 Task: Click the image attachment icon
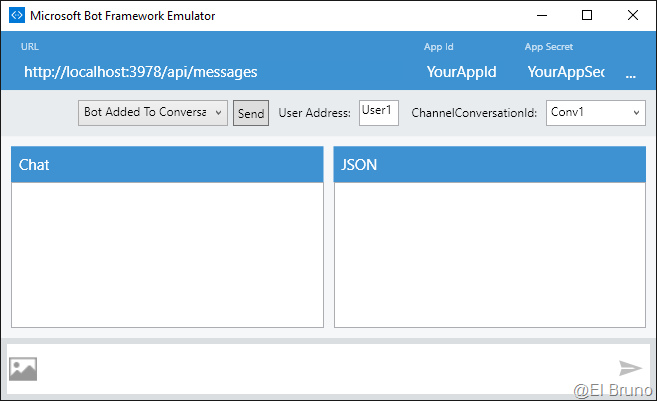coord(23,369)
